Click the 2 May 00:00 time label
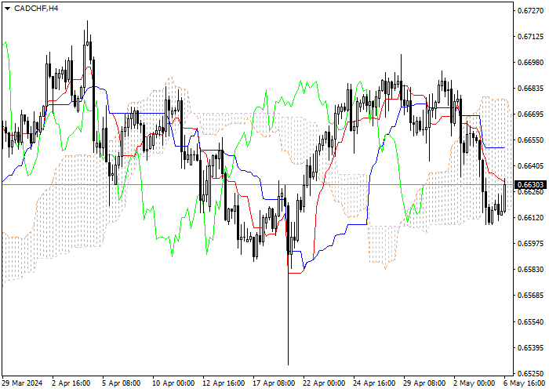The height and width of the screenshot is (392, 549). pyautogui.click(x=474, y=383)
